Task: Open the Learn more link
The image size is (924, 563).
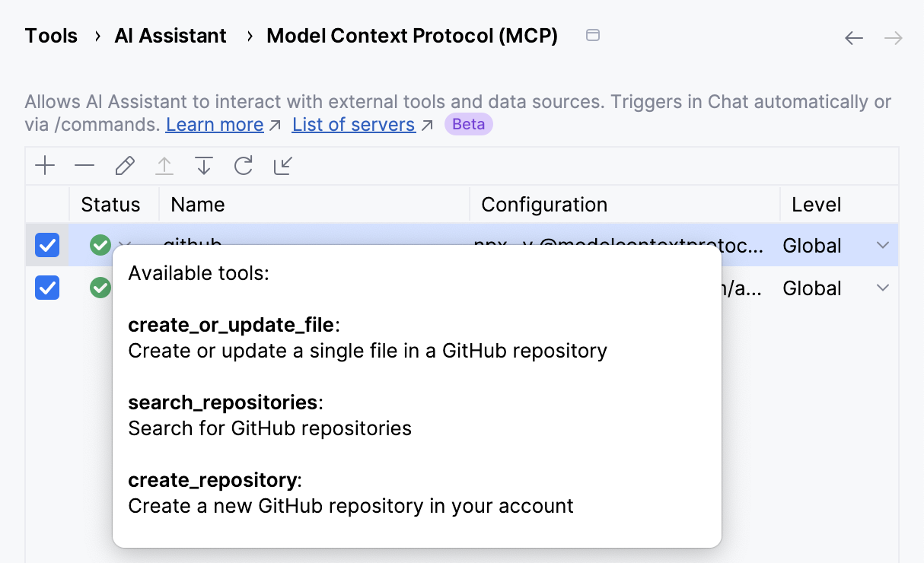Action: tap(214, 124)
